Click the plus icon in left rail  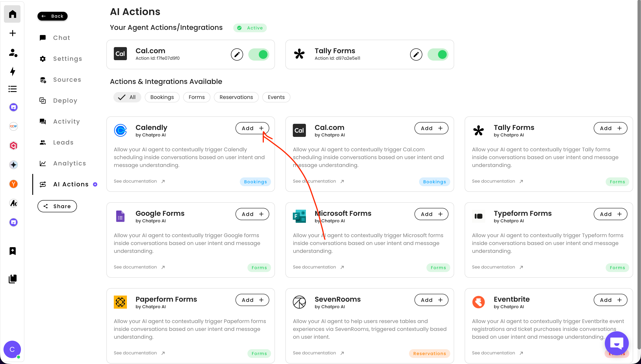point(12,33)
